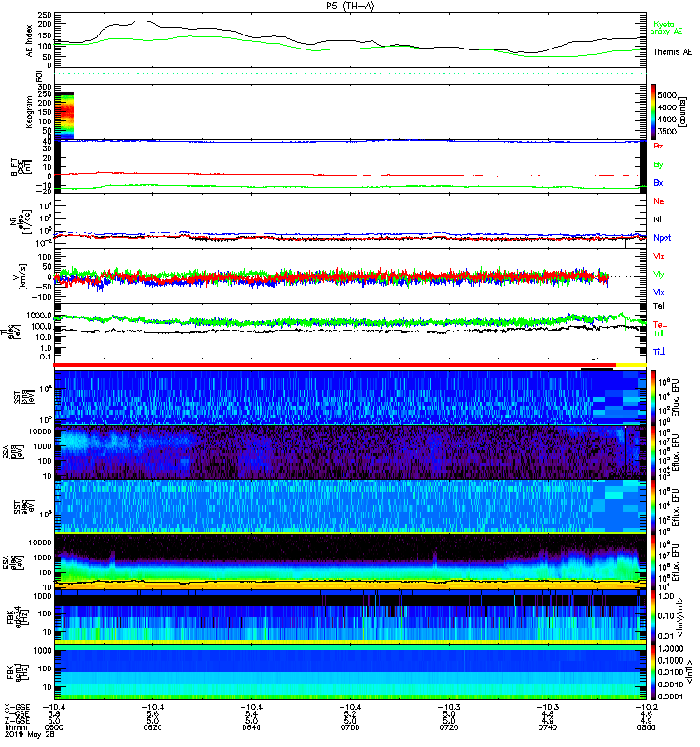Select the red Viz legend entry
The height and width of the screenshot is (747, 700).
tap(659, 256)
